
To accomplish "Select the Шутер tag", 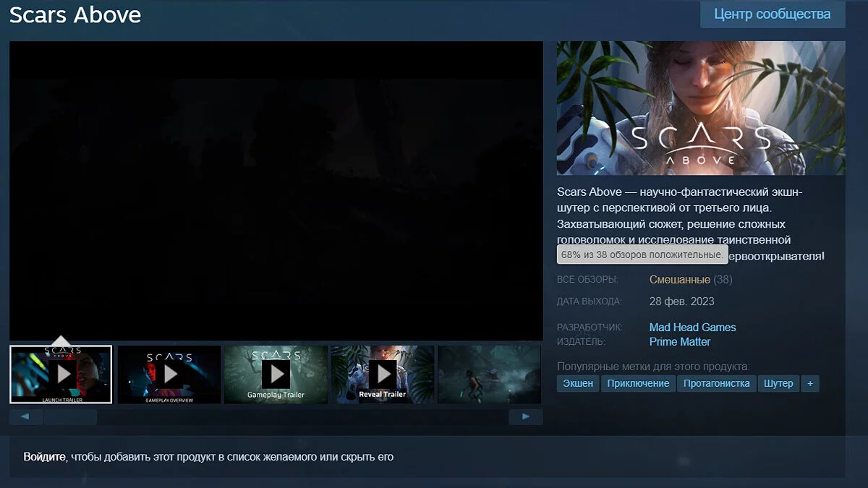I will (x=779, y=383).
